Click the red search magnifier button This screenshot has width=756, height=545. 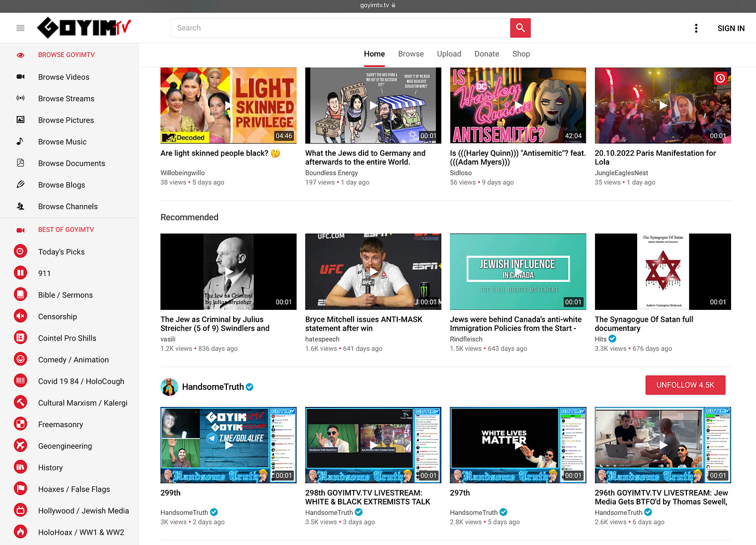520,28
